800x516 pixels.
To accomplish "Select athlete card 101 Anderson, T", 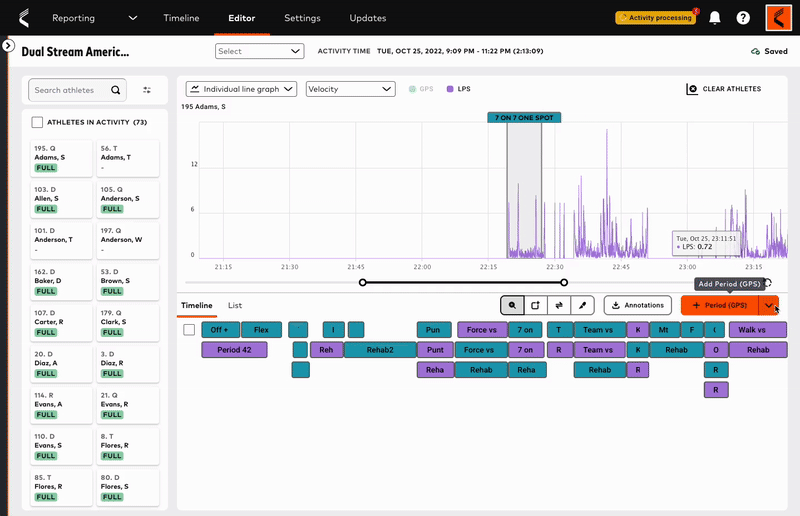I will [x=61, y=241].
